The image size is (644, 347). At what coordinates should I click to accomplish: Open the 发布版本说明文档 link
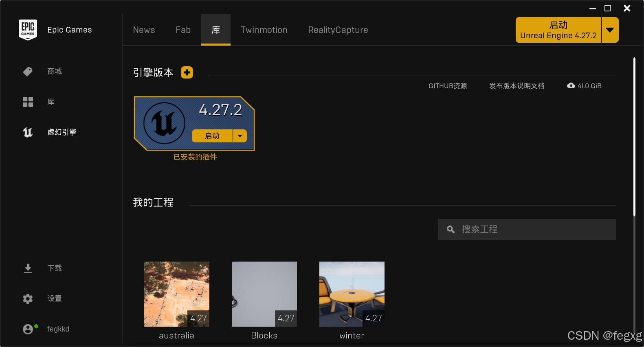517,86
